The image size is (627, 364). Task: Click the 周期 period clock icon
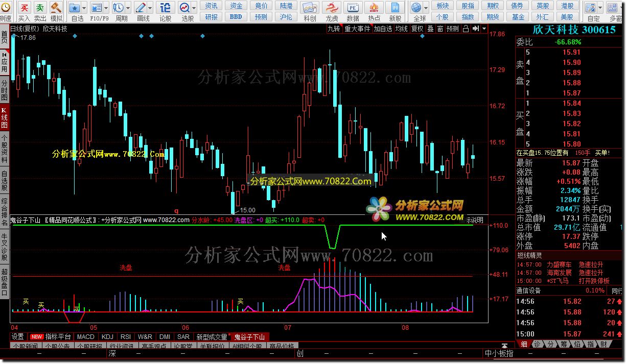tap(118, 8)
